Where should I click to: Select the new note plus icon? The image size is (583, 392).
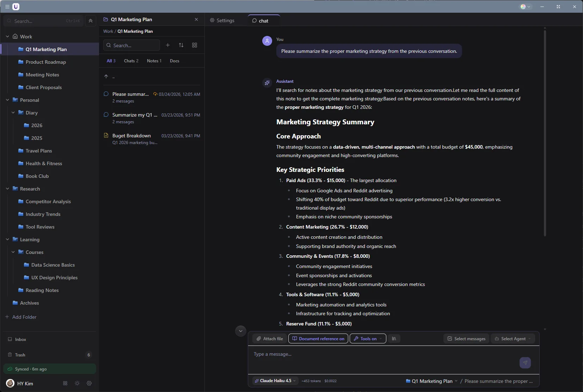pyautogui.click(x=168, y=45)
